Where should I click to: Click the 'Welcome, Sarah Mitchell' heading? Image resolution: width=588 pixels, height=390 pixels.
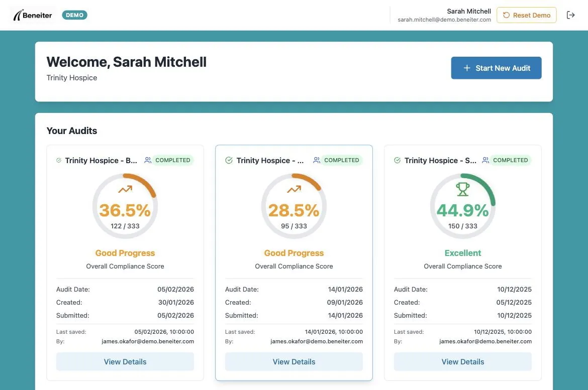coord(126,62)
